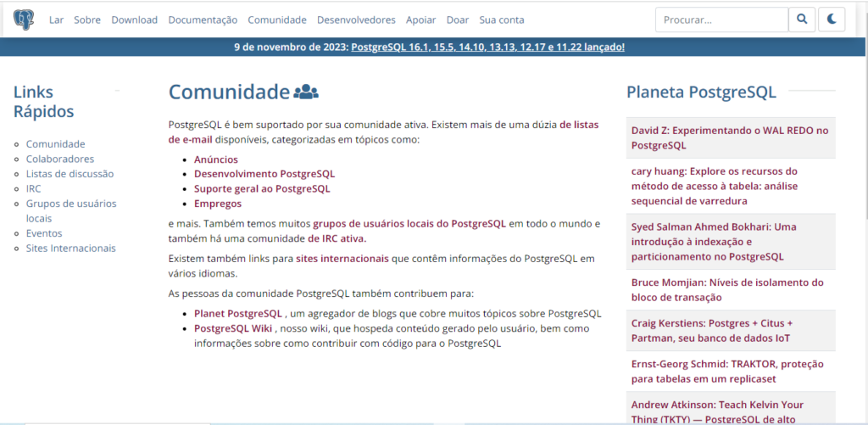
Task: Open Eventos sidebar link
Action: point(44,233)
